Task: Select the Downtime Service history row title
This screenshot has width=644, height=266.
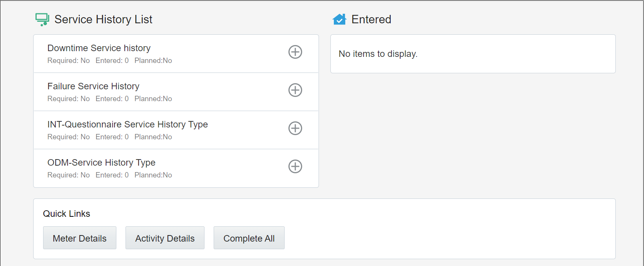Action: coord(99,48)
